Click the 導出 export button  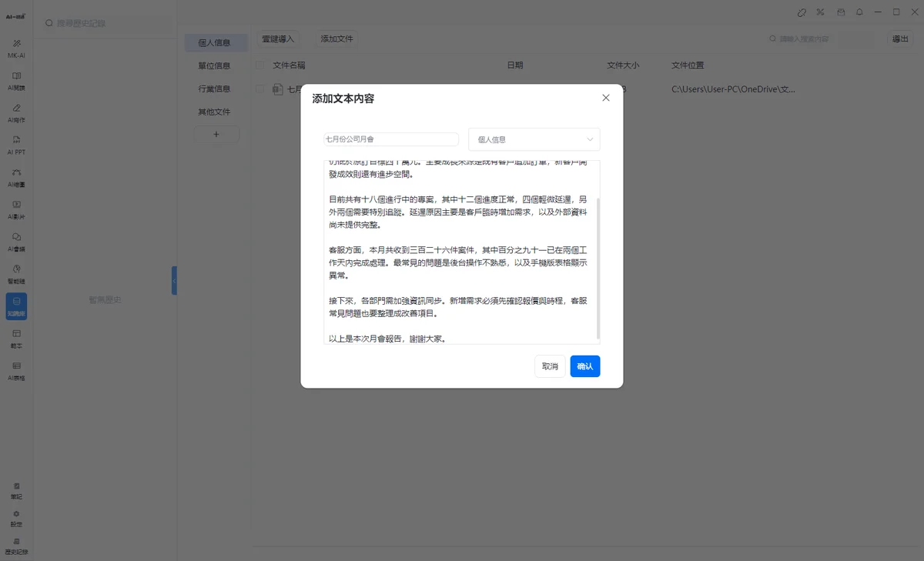899,38
